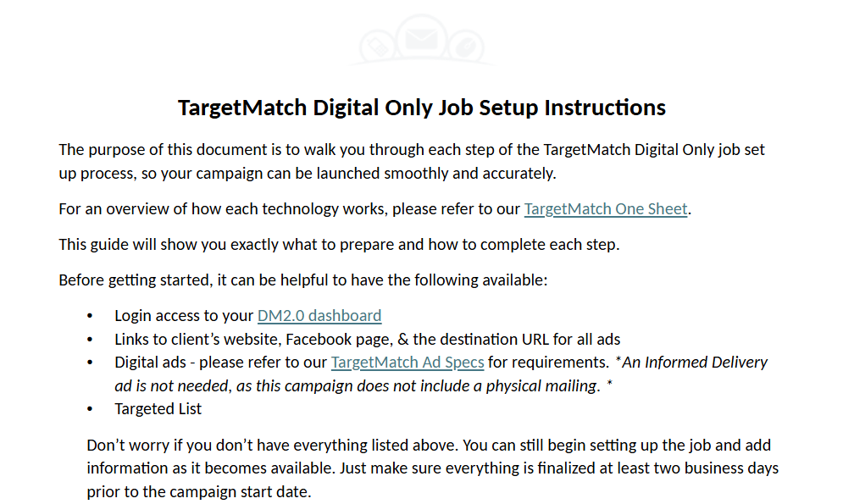Click the bullet before Digital ads

point(90,363)
